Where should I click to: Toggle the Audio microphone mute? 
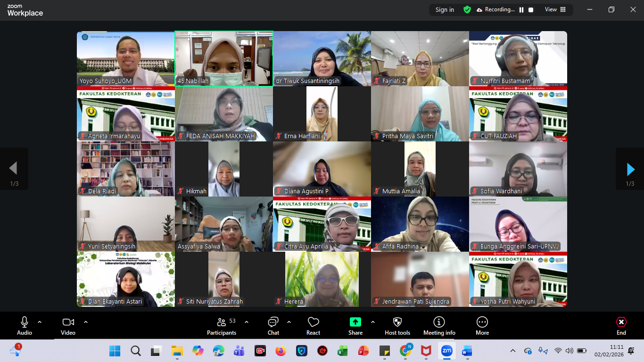pyautogui.click(x=25, y=326)
